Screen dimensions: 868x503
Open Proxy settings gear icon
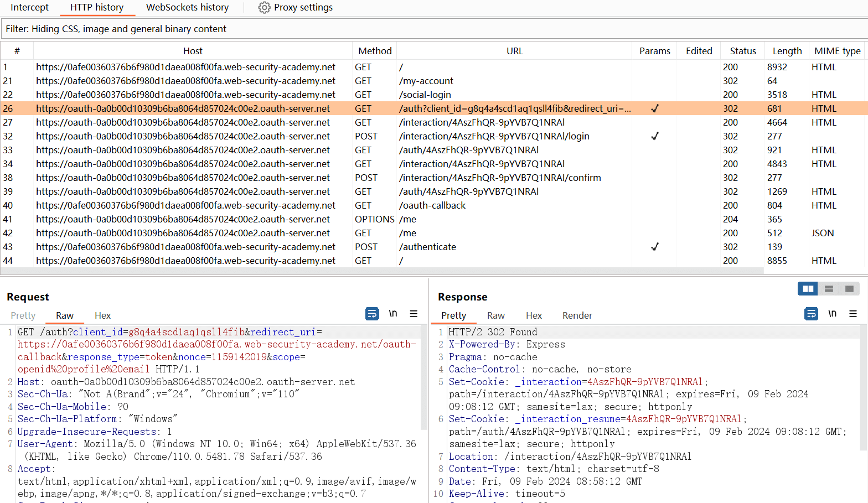265,8
